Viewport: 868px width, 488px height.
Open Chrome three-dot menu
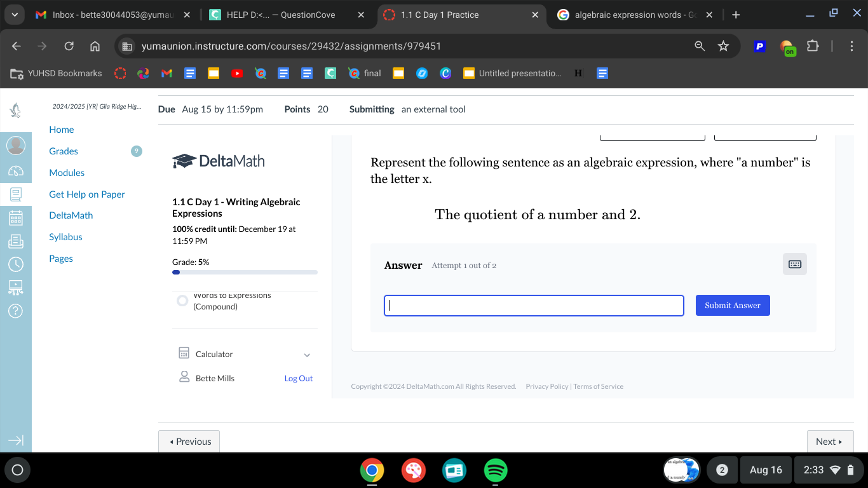point(851,46)
